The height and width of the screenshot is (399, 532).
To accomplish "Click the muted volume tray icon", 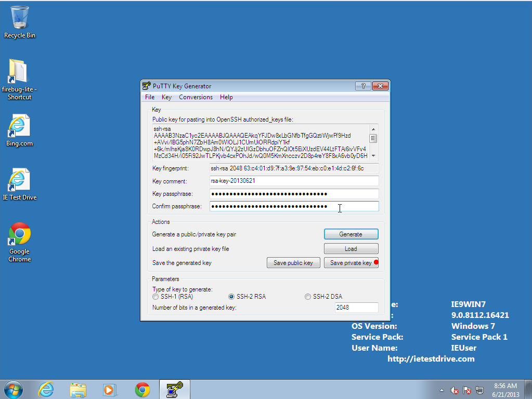I will tap(454, 391).
